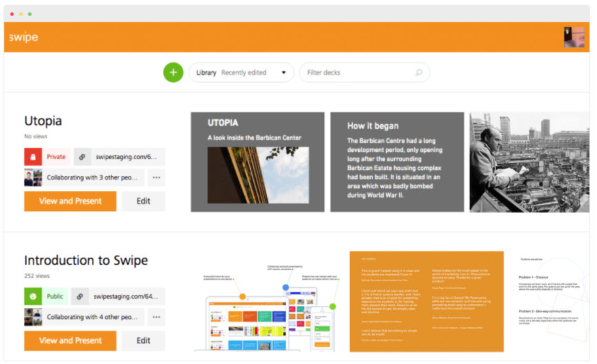Click Edit button for Utopia deck

pos(143,201)
